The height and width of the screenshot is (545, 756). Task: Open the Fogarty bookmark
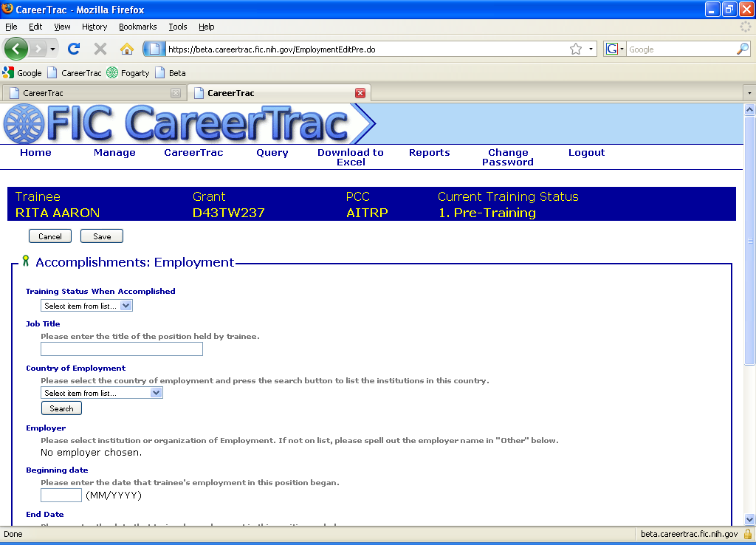(128, 73)
